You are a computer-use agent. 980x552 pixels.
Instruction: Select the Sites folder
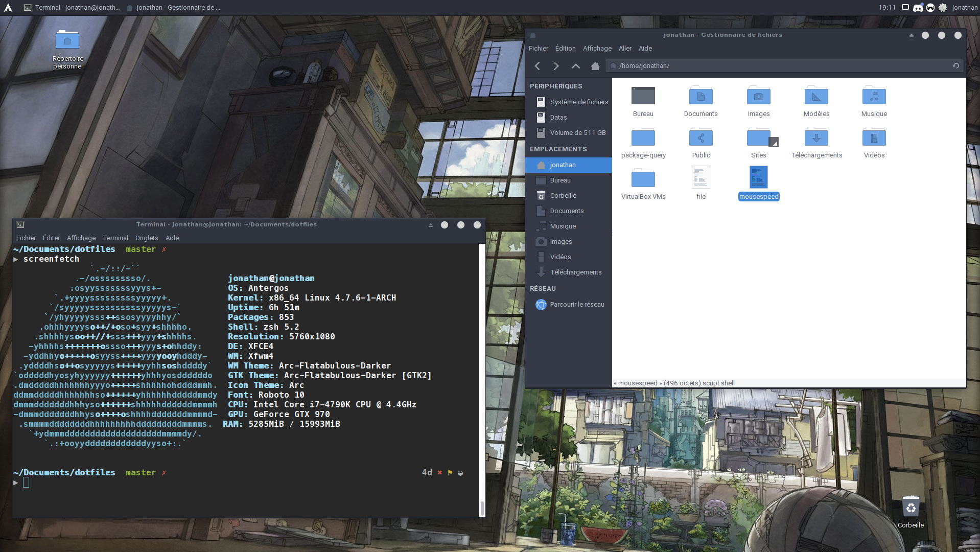758,143
